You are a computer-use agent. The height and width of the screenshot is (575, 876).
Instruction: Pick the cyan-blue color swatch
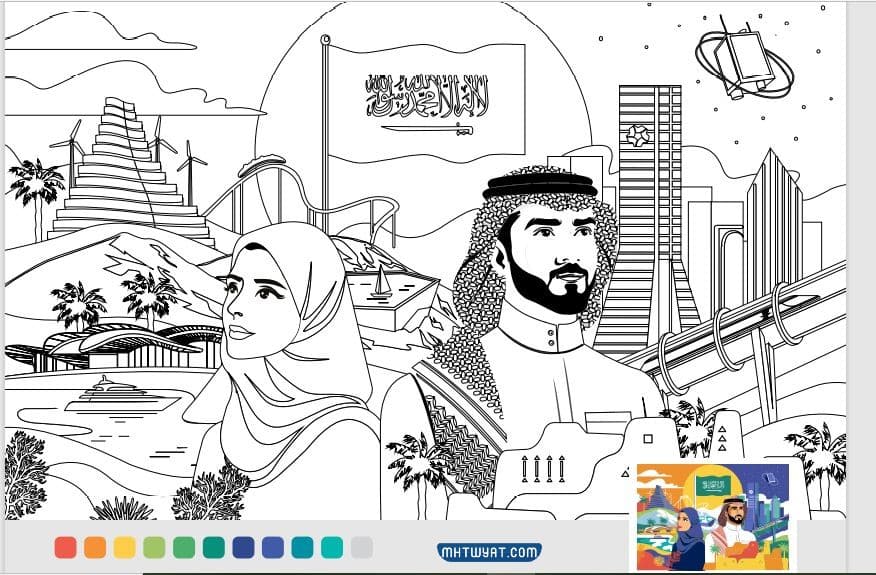point(302,548)
